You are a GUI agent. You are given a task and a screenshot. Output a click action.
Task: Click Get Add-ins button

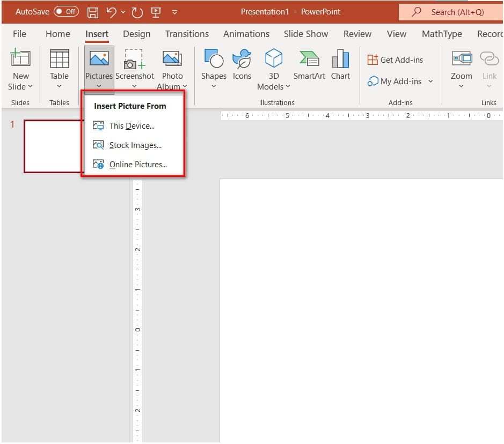pos(396,60)
